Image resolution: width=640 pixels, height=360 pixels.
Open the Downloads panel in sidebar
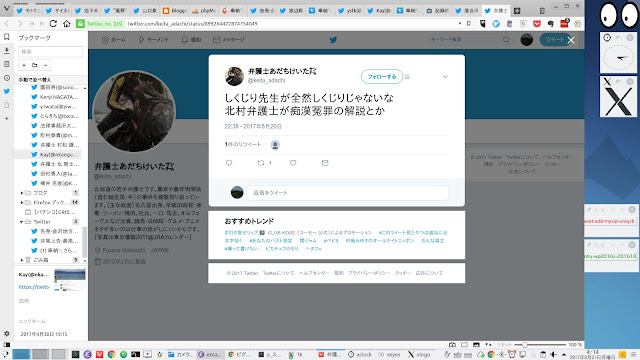pyautogui.click(x=7, y=51)
